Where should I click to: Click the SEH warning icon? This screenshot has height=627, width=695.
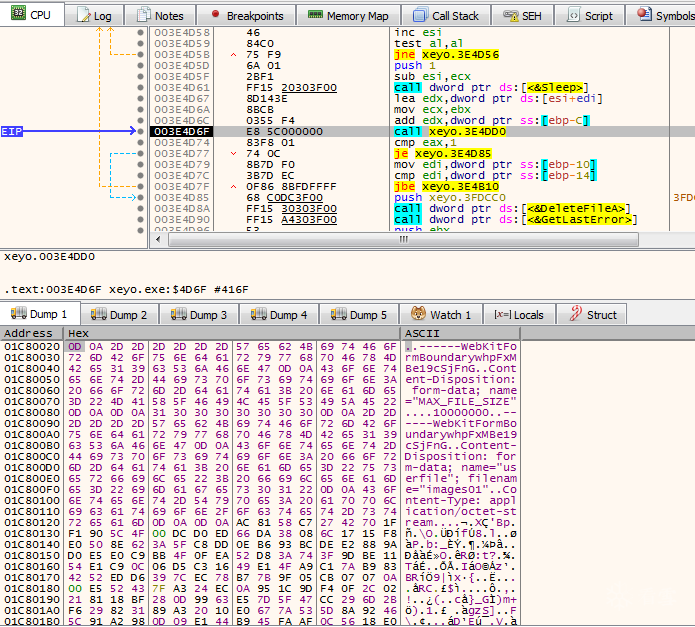pos(511,16)
